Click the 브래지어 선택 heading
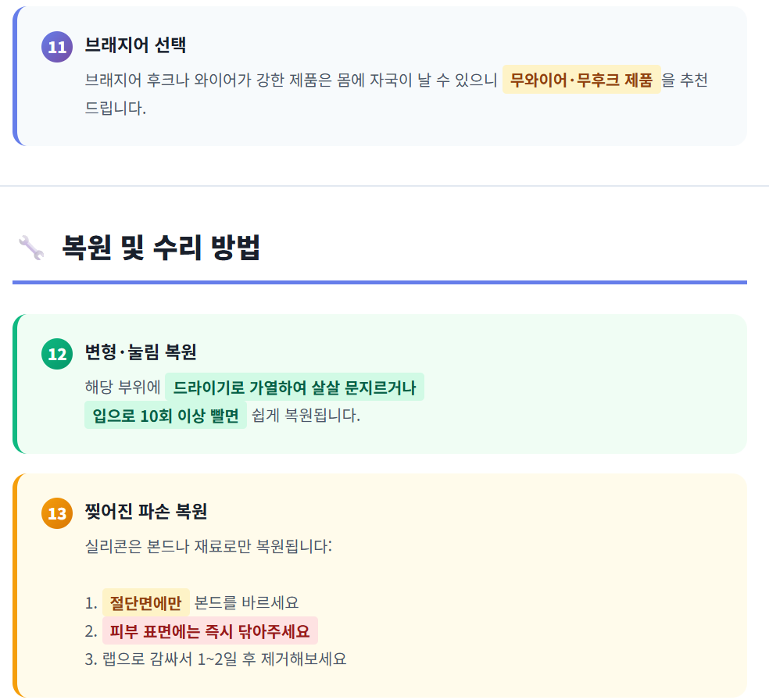The width and height of the screenshot is (769, 700). pos(135,45)
